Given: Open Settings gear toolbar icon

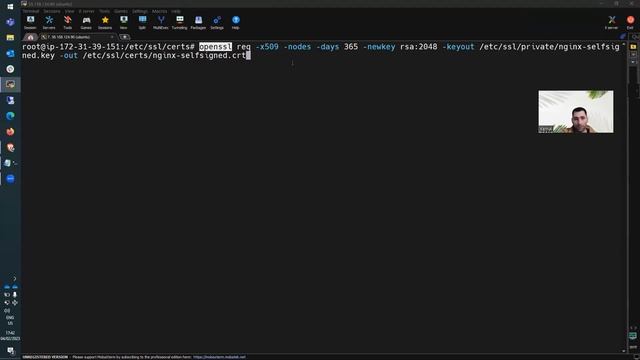Looking at the screenshot, I should click(x=217, y=22).
